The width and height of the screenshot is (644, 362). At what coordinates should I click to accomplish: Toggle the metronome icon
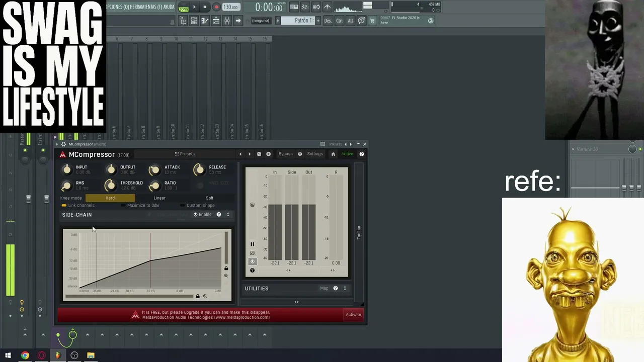328,7
